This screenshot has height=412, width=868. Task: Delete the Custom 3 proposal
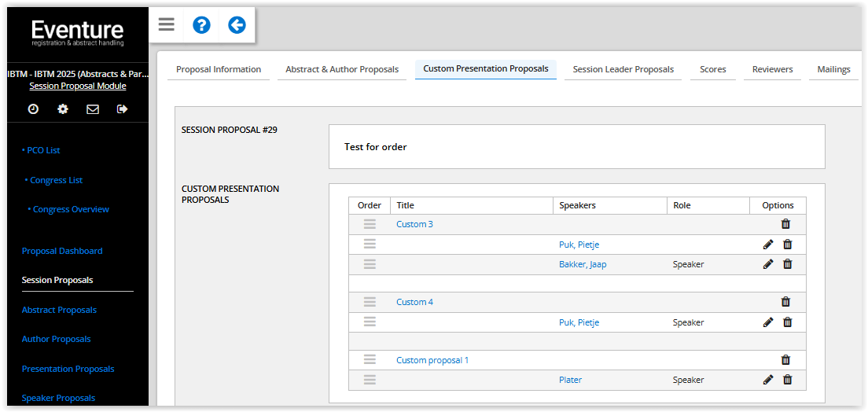coord(785,224)
